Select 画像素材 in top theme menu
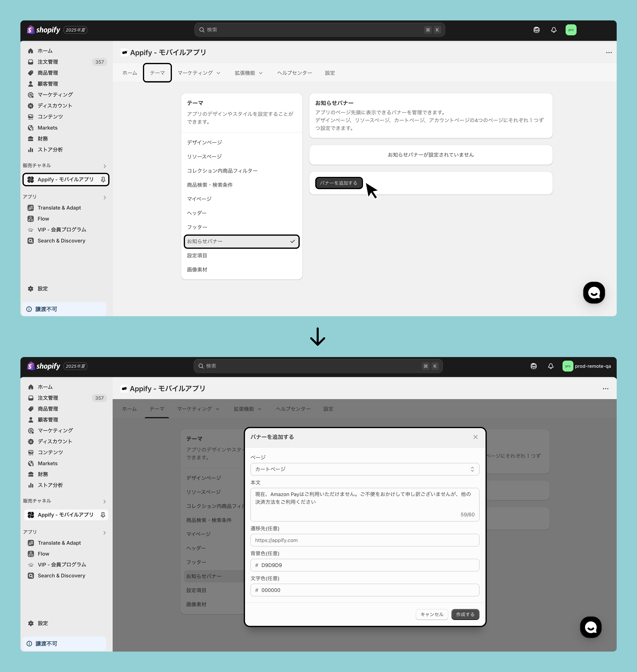 [x=241, y=270]
